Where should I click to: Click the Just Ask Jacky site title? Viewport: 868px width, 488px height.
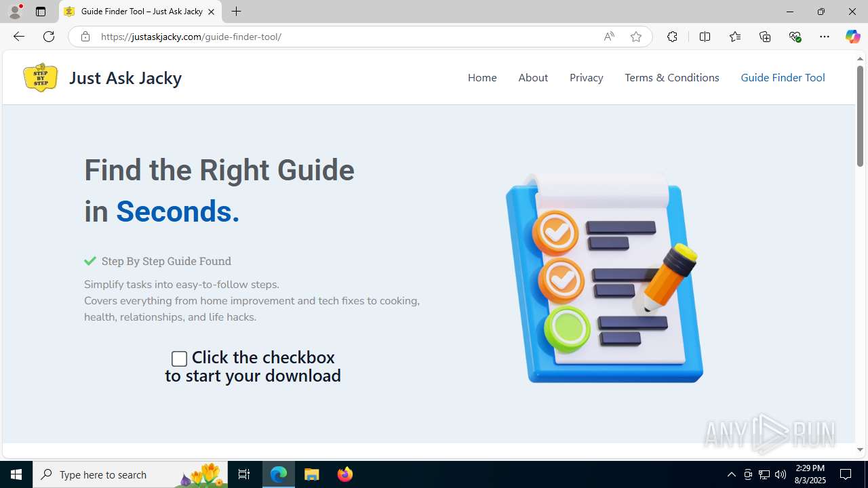tap(125, 78)
